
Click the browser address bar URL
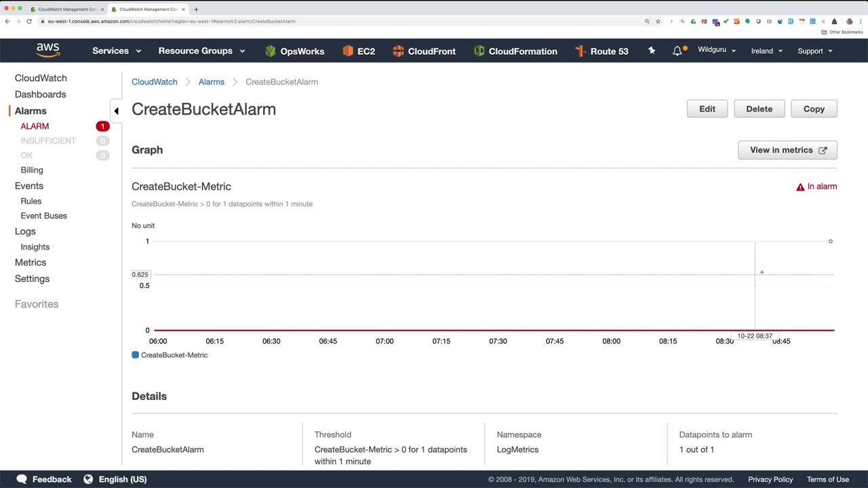coord(172,21)
